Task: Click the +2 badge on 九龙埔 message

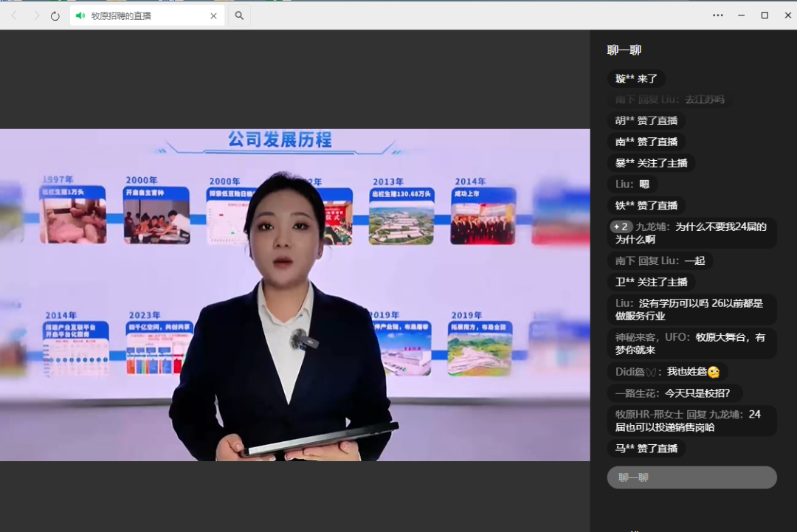Action: click(x=621, y=227)
